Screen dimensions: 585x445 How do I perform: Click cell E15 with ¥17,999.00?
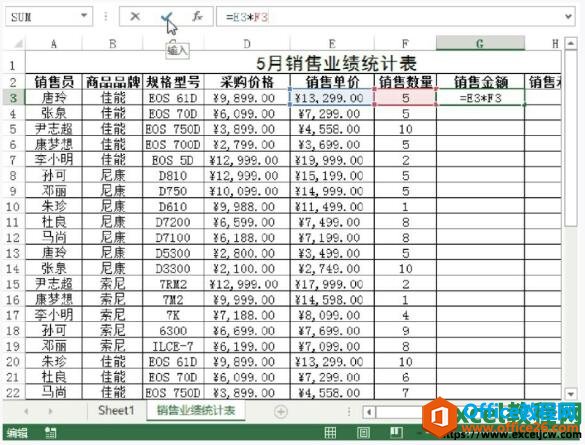[x=332, y=284]
